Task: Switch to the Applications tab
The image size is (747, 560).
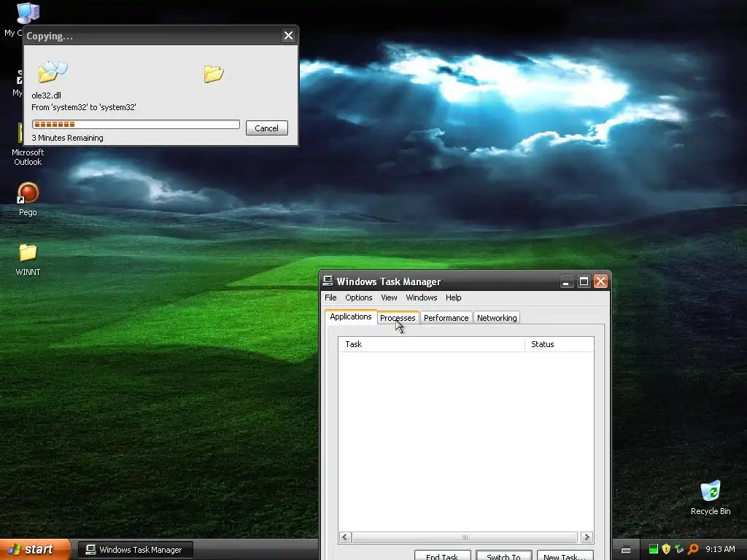Action: (x=351, y=316)
